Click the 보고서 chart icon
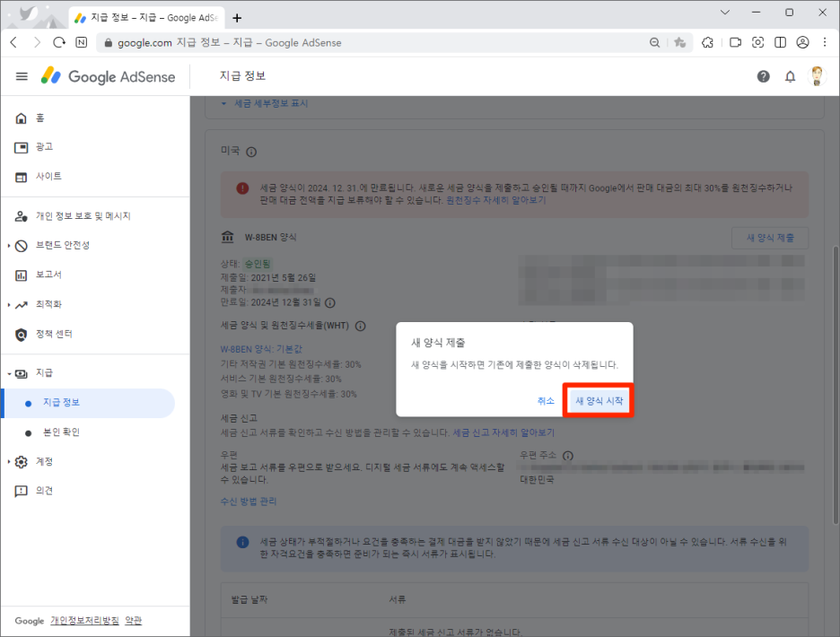The width and height of the screenshot is (840, 637). (x=21, y=275)
